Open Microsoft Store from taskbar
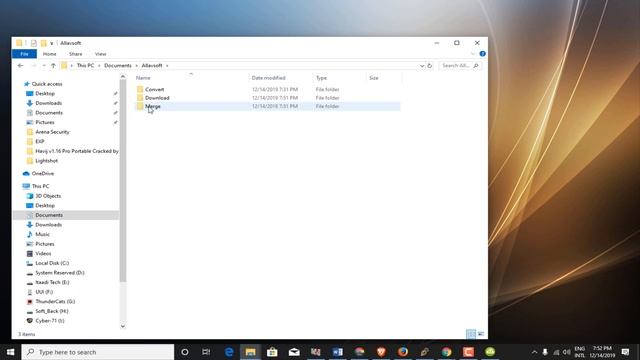Screen dimensions: 640x360 pyautogui.click(x=272, y=352)
